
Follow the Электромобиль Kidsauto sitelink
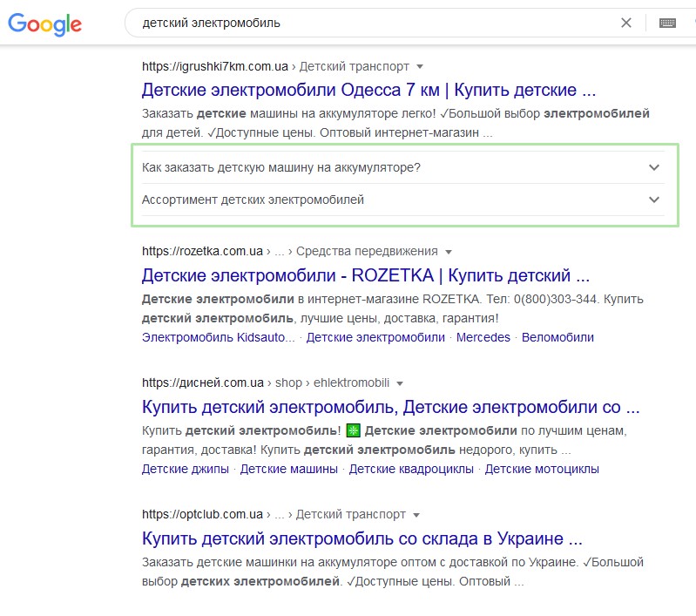[218, 337]
